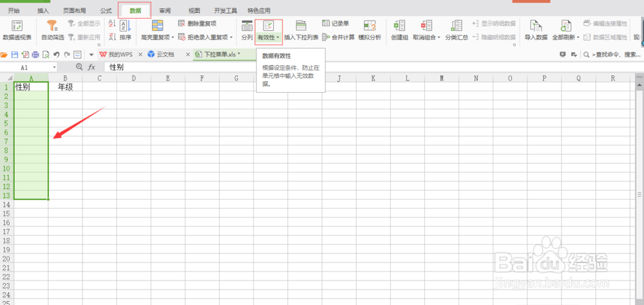This screenshot has width=644, height=305.
Task: Switch to the 插入 ribbon tab
Action: (x=43, y=11)
